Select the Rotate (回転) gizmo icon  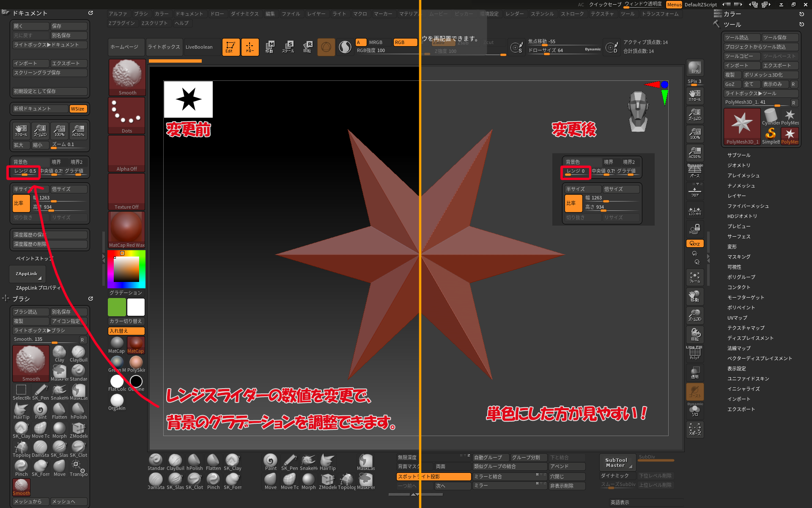307,47
